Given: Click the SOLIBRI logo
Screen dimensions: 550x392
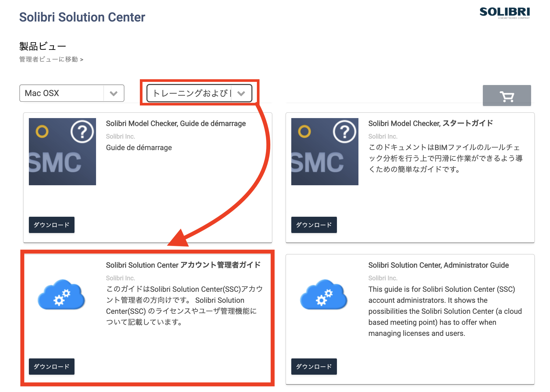Looking at the screenshot, I should coord(505,13).
